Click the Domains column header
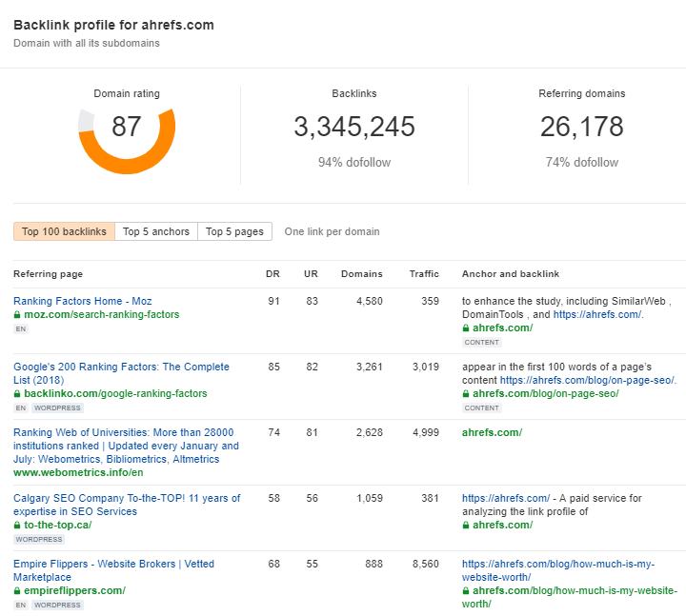 click(x=362, y=273)
